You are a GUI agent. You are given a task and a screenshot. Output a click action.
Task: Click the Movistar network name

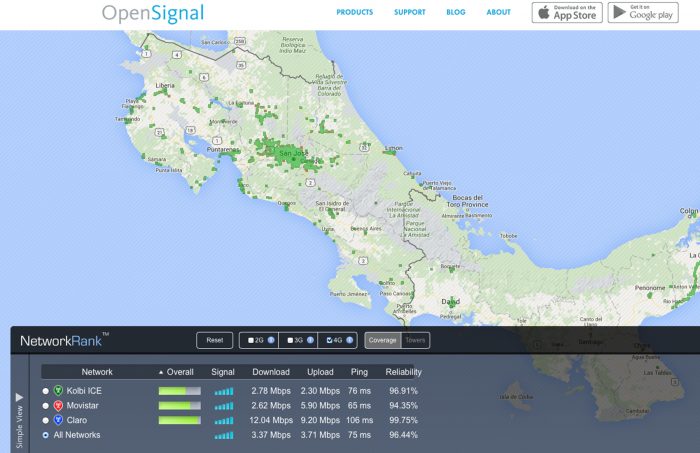(82, 406)
